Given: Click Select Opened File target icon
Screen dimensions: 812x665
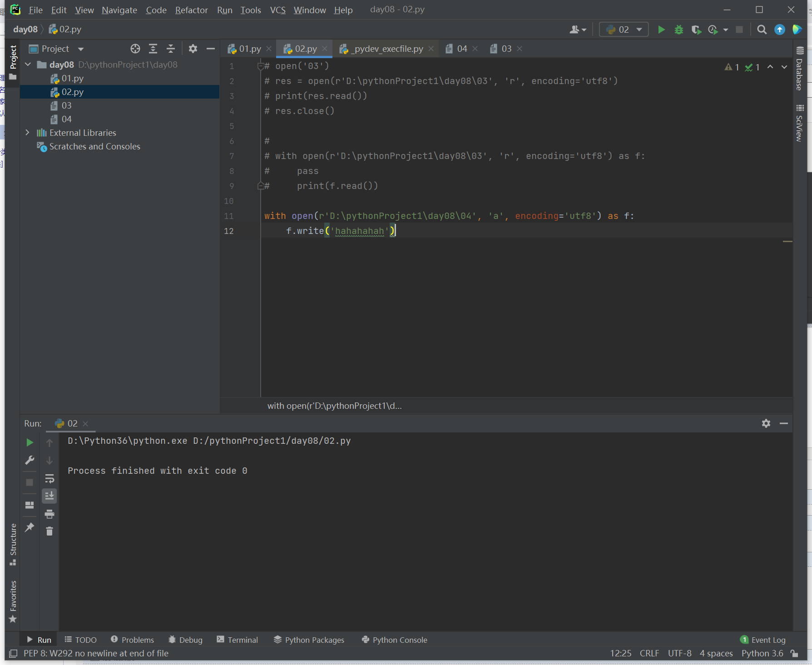Looking at the screenshot, I should click(x=135, y=49).
